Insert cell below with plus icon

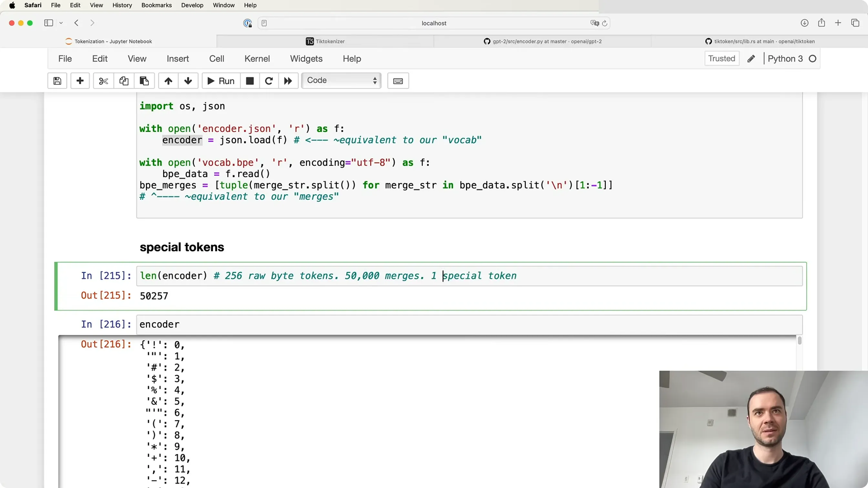coord(80,81)
